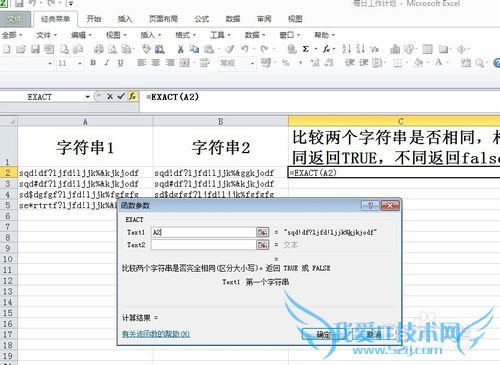Apply percent style with the % icon
Screen dimensions: 500x365
point(286,63)
